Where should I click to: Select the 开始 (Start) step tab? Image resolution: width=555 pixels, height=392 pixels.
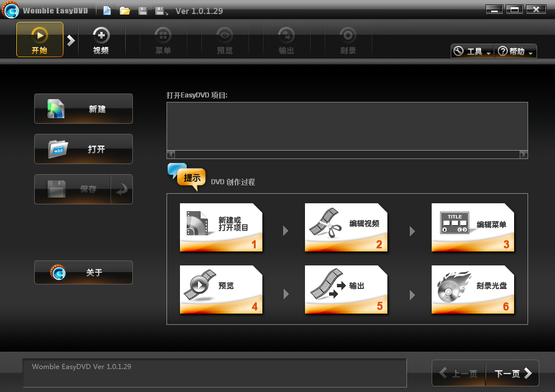point(40,40)
